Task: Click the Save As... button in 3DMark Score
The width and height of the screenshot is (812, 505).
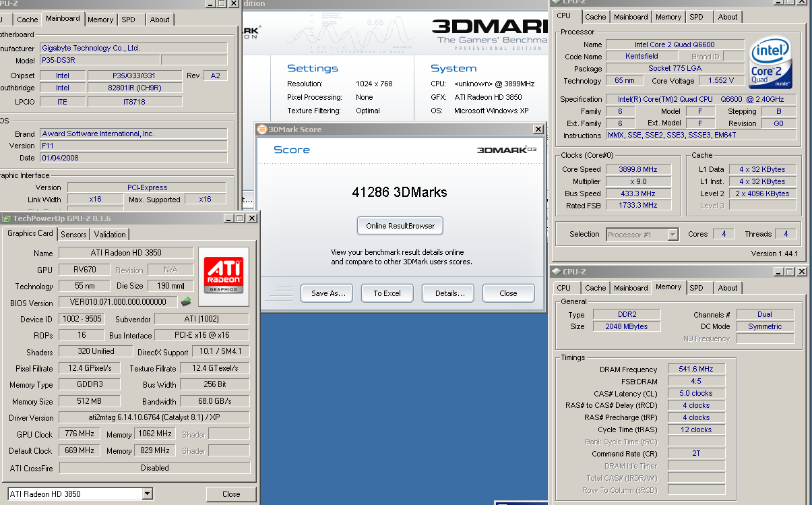Action: [328, 293]
